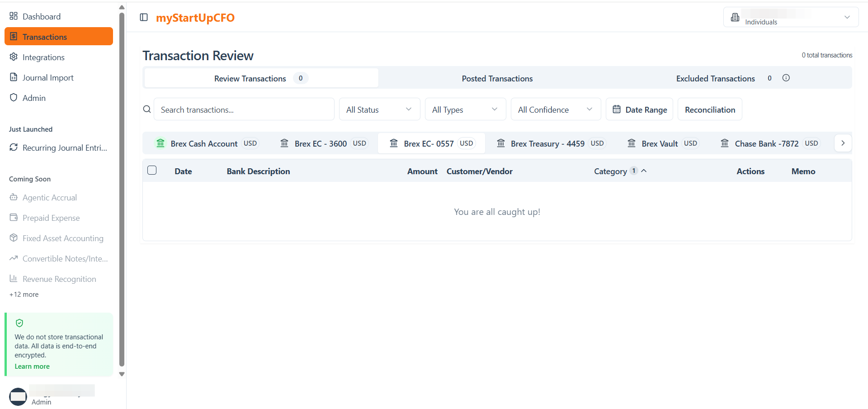868x409 pixels.
Task: Click the Convertible Notes trend icon
Action: (14, 258)
